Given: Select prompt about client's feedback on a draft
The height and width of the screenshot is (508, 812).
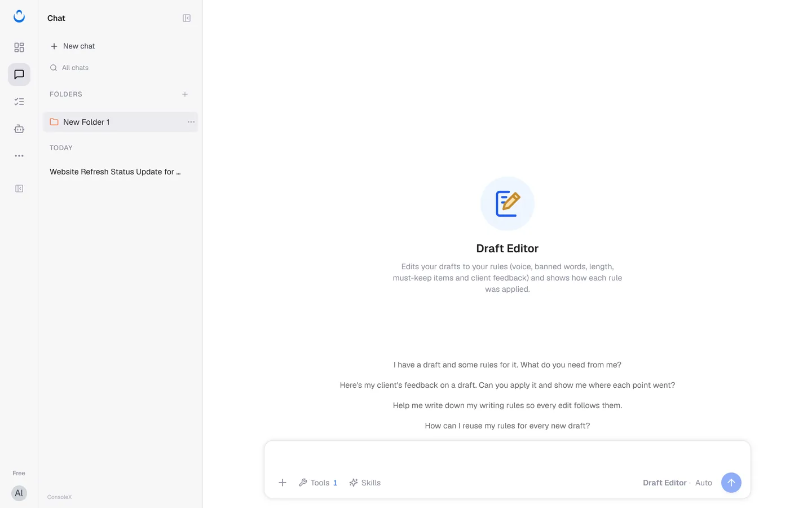Looking at the screenshot, I should pyautogui.click(x=507, y=385).
